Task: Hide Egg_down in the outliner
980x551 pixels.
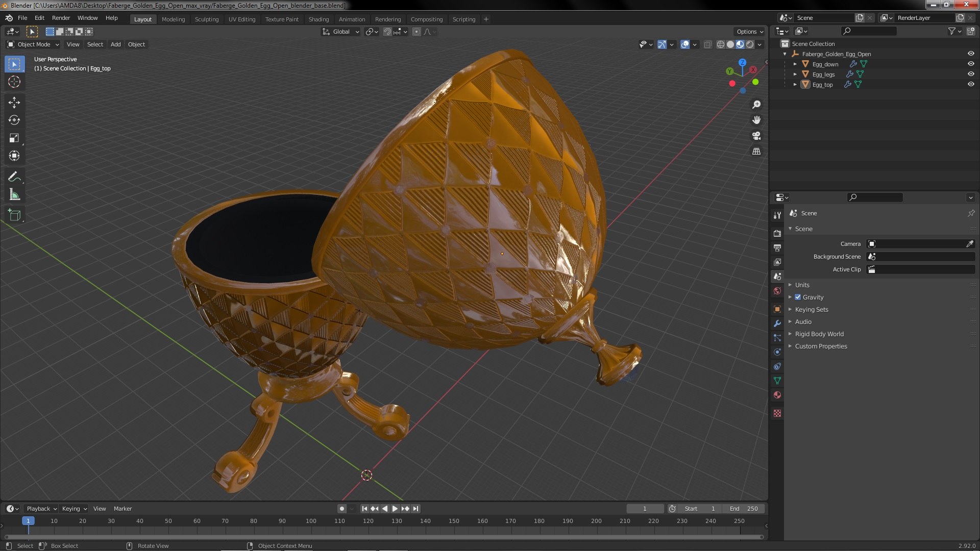Action: point(970,64)
